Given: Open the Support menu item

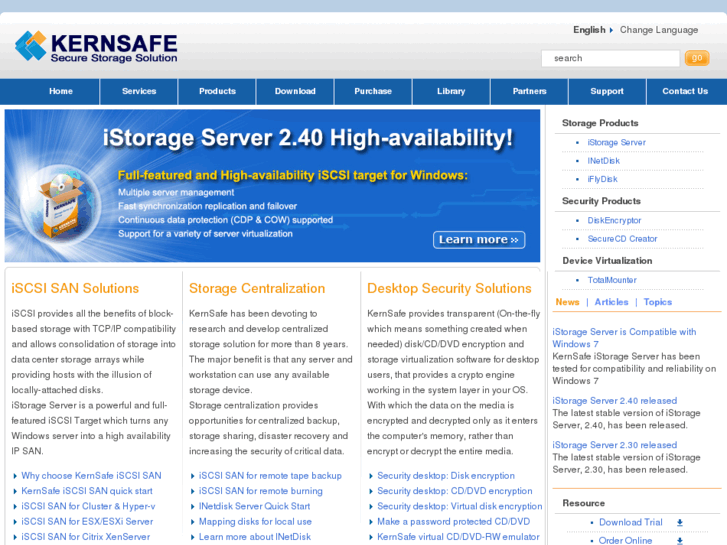Looking at the screenshot, I should [x=607, y=91].
